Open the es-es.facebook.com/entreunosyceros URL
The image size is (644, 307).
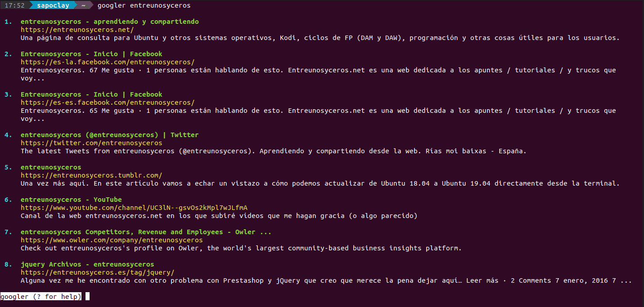pos(108,102)
